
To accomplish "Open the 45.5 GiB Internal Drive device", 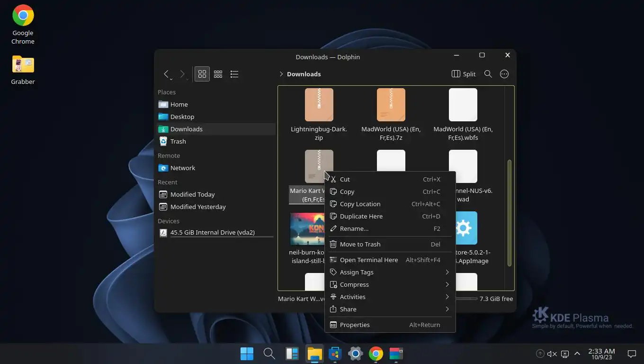I will pyautogui.click(x=216, y=233).
